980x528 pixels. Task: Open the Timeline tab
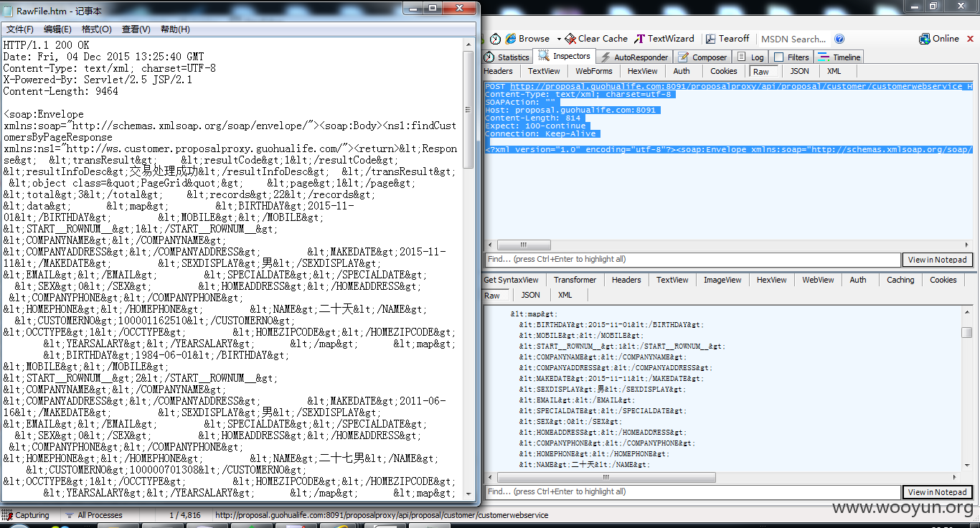click(x=839, y=57)
